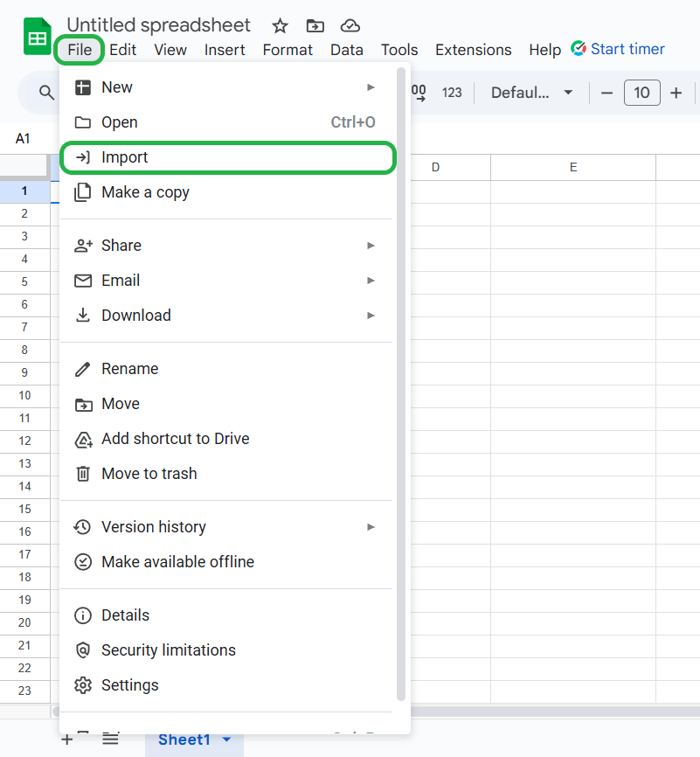Open the Format menu

pos(288,50)
